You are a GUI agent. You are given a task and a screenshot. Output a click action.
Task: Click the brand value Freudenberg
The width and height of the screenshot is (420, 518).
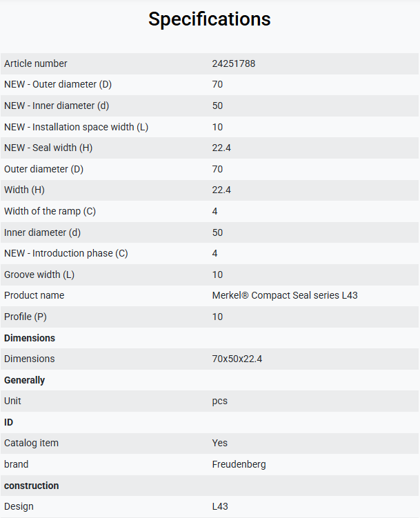point(239,464)
